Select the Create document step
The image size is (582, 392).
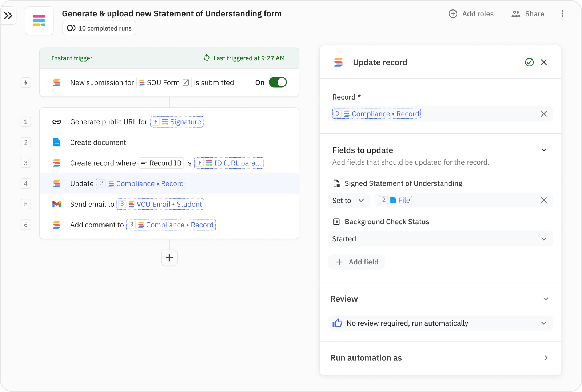[98, 142]
